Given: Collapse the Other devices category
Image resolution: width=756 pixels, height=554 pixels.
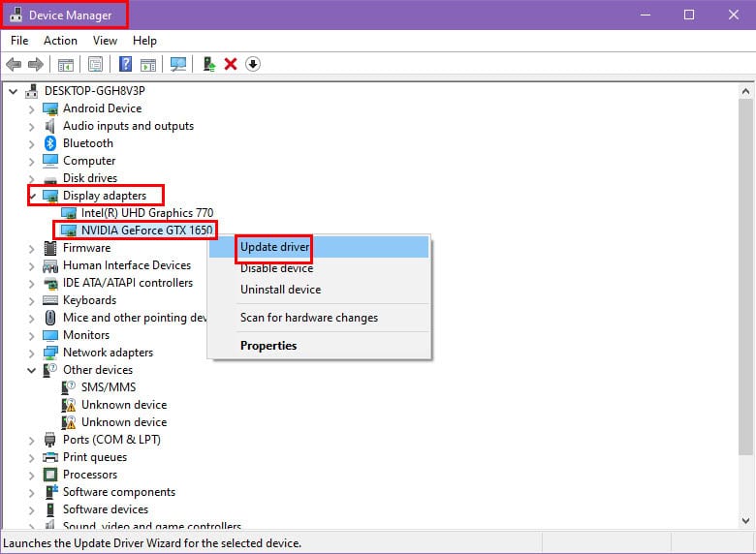Looking at the screenshot, I should point(31,370).
